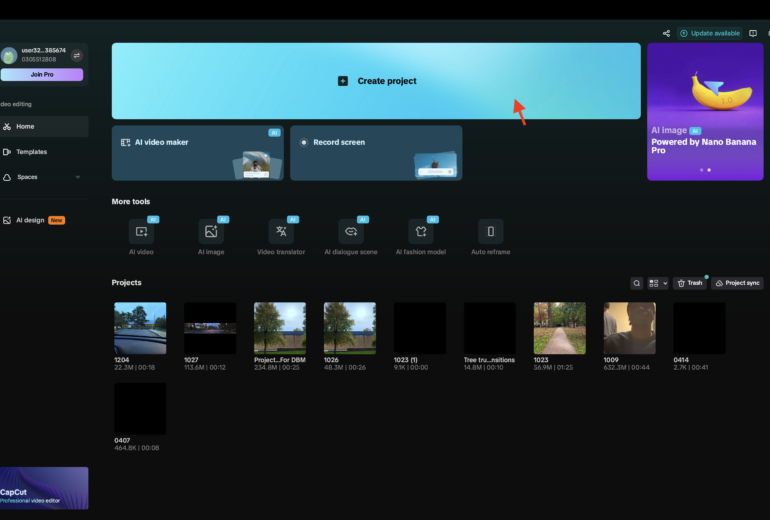Click the share icon in top bar
Viewport: 770px width, 520px height.
pyautogui.click(x=667, y=33)
